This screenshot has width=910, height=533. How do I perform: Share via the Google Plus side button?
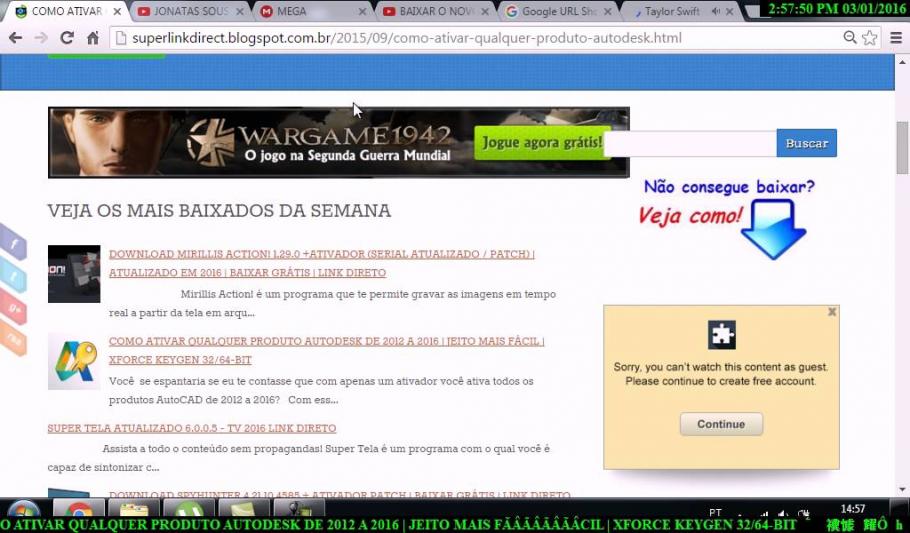point(13,307)
